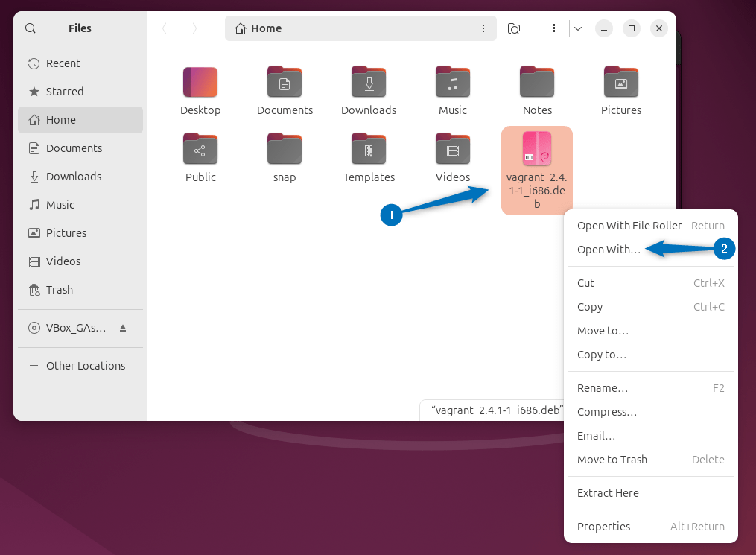Open the Music folder icon
This screenshot has width=756, height=555.
tap(453, 82)
